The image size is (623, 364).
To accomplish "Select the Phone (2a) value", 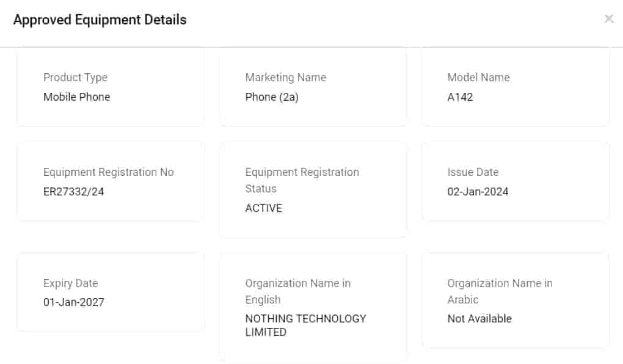I will [272, 97].
